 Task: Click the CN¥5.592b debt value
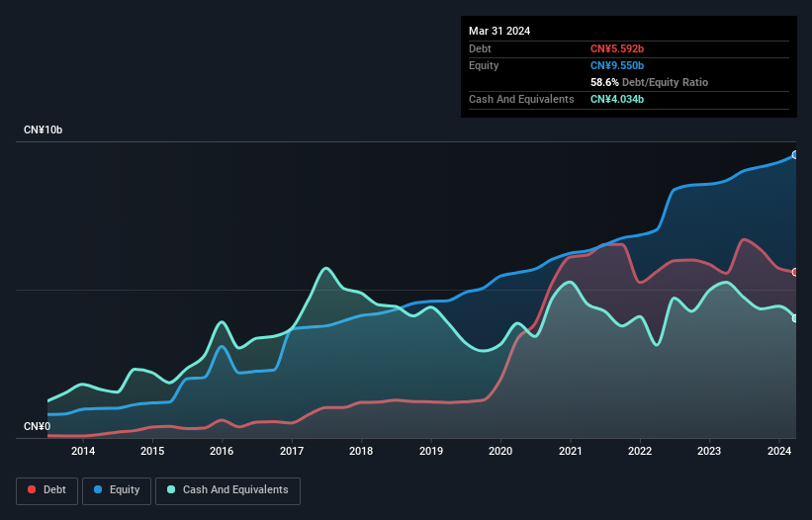[x=617, y=48]
